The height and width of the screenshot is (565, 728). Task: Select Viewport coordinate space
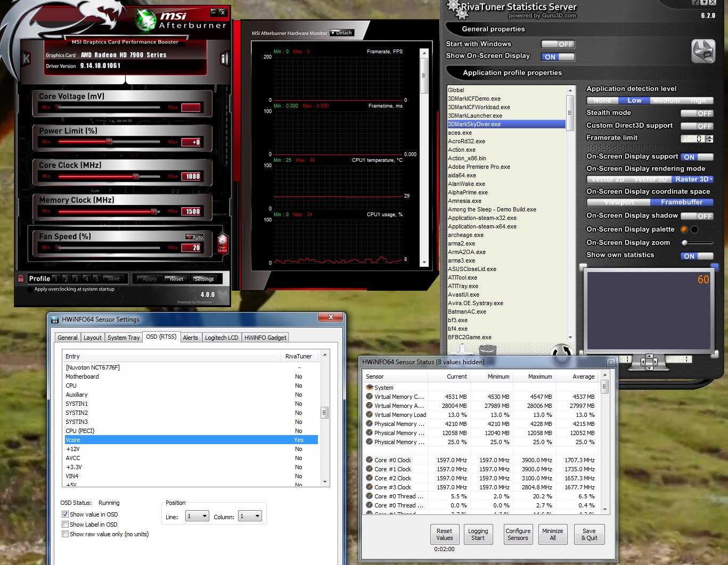coord(619,202)
